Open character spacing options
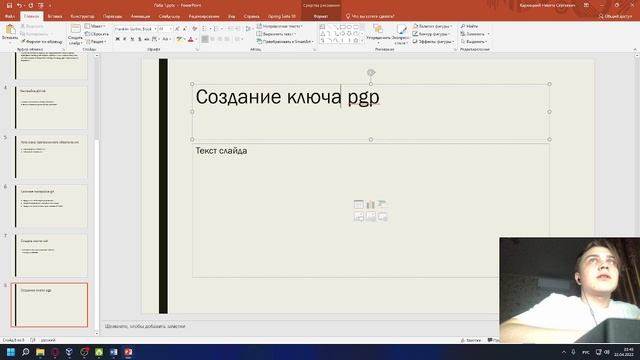This screenshot has height=360, width=640. tap(156, 39)
